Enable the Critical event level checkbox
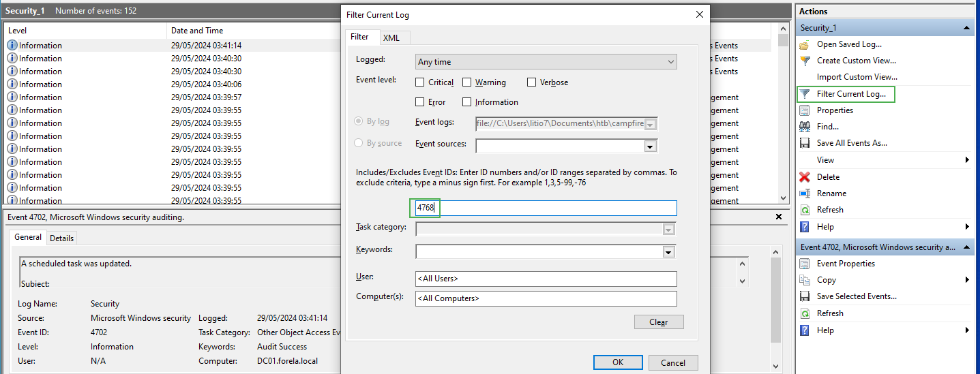 click(x=420, y=82)
